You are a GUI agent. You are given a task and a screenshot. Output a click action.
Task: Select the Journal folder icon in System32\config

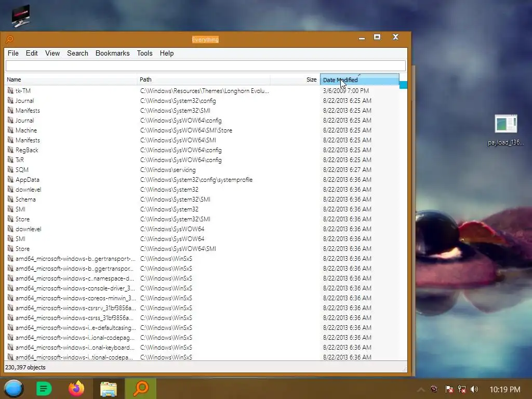click(10, 100)
